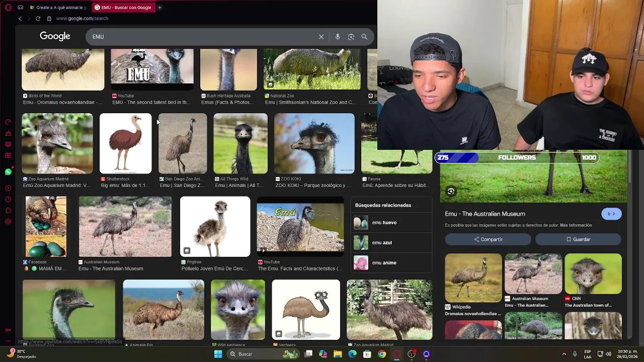Click the Google Lens icon on preview image

click(x=451, y=192)
